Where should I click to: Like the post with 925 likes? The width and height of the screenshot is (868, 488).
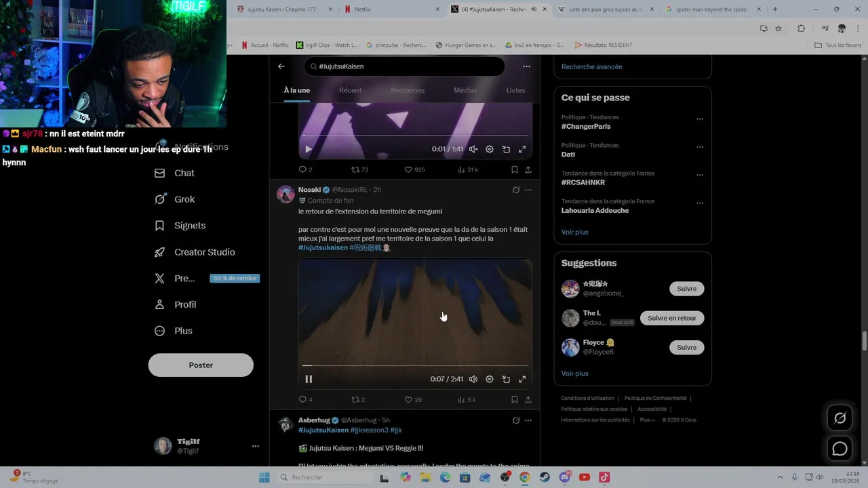tap(414, 169)
